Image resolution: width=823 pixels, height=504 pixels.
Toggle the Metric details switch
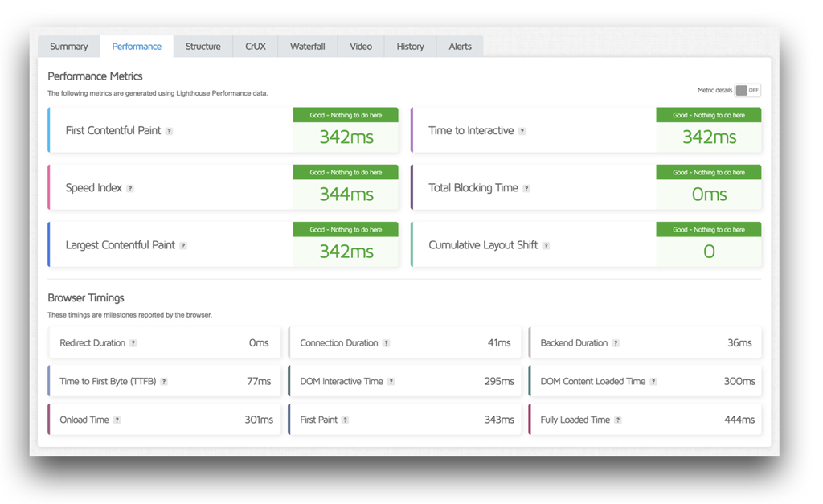coord(747,91)
